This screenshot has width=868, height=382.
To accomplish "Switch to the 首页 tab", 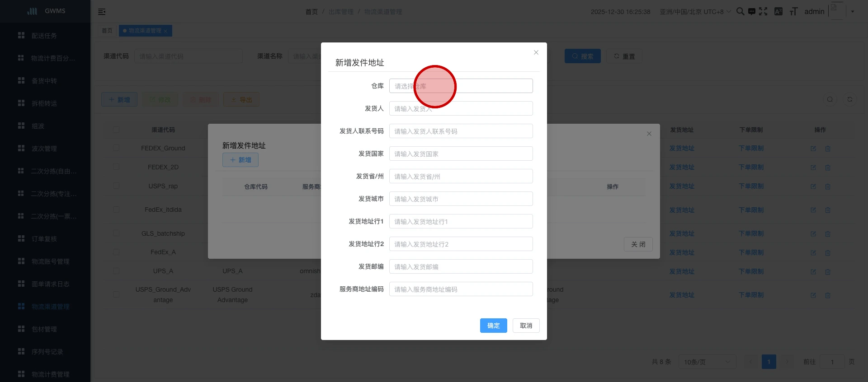I will click(x=107, y=31).
